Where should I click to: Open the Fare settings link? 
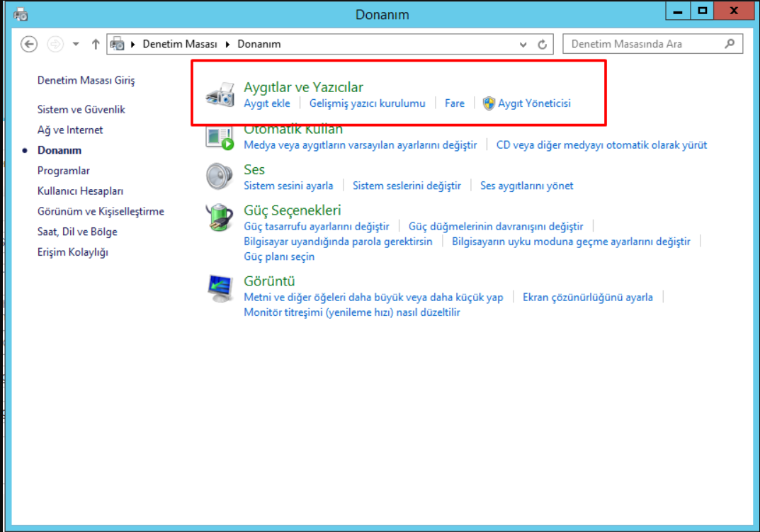455,103
